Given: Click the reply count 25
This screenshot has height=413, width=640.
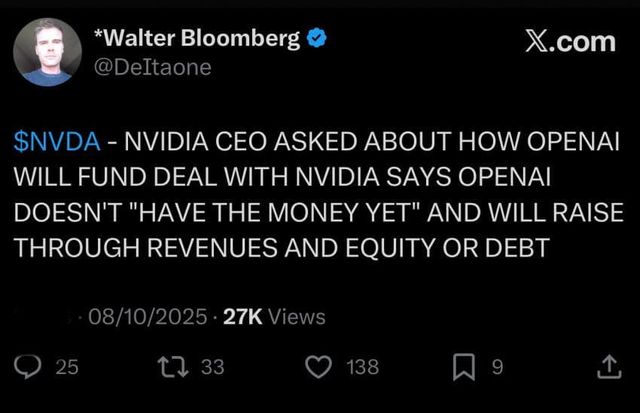Looking at the screenshot, I should pyautogui.click(x=66, y=368).
